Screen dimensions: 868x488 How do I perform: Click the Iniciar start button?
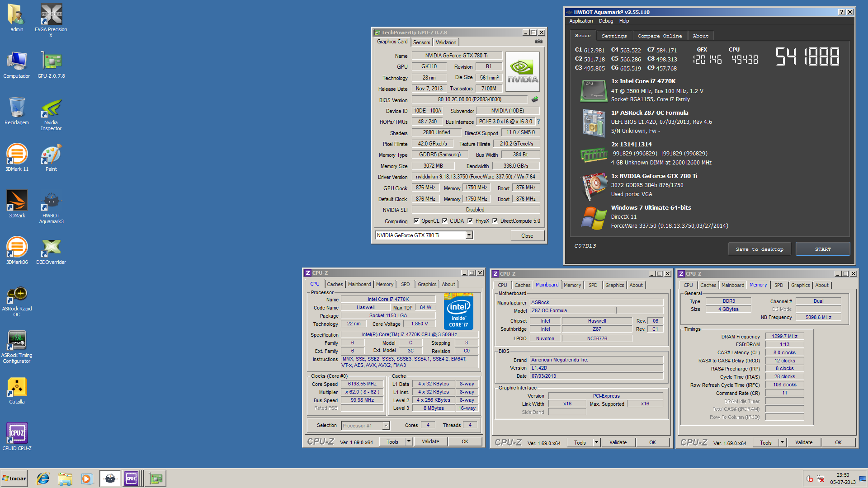(14, 479)
